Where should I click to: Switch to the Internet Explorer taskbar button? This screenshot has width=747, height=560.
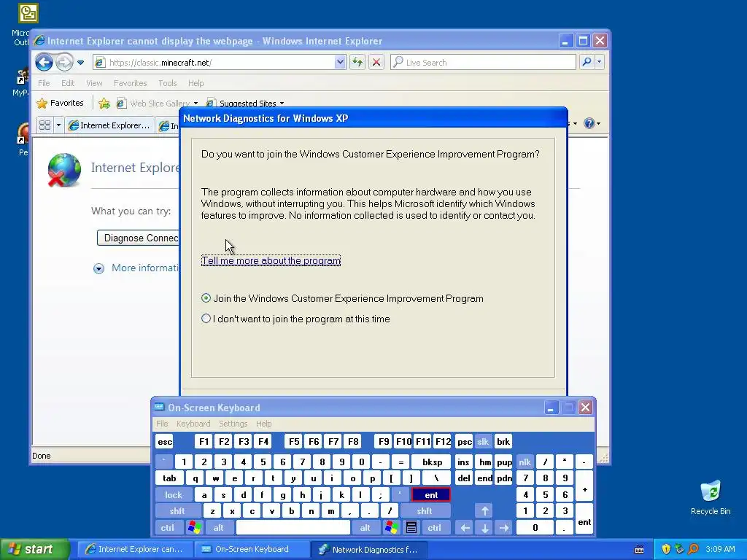click(135, 550)
